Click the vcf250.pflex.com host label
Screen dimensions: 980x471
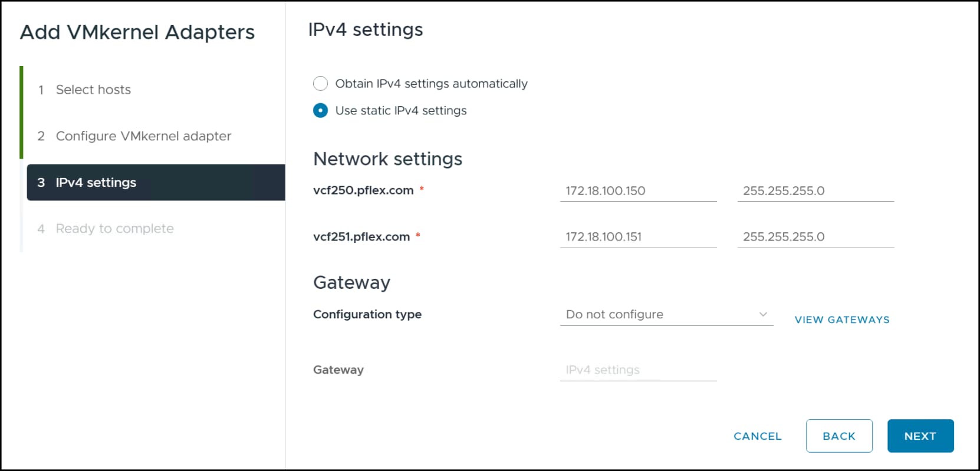[363, 190]
